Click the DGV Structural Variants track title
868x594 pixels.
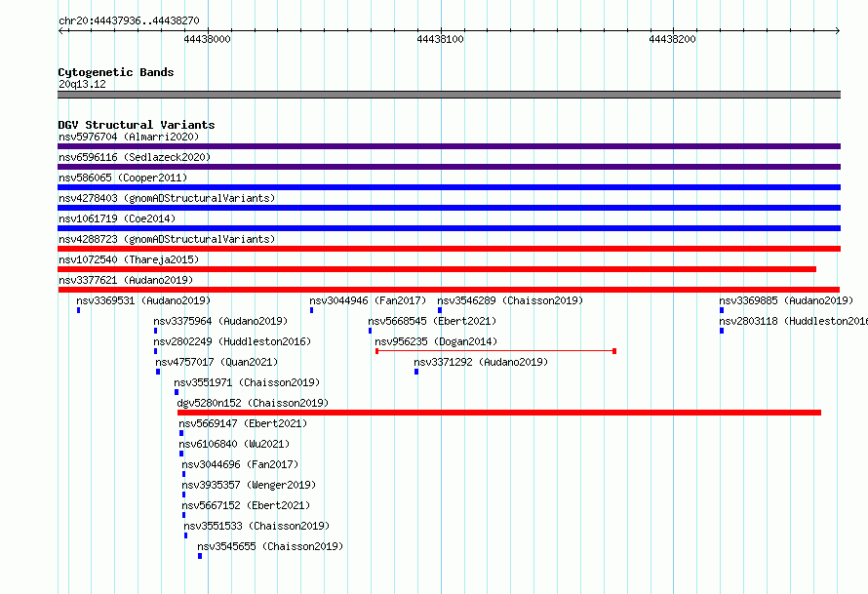[137, 125]
